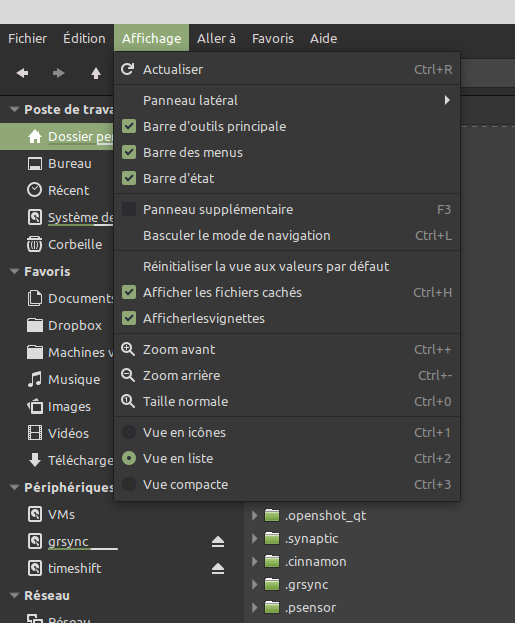515x623 pixels.
Task: Select the Vue en icônes radio option
Action: tap(129, 432)
